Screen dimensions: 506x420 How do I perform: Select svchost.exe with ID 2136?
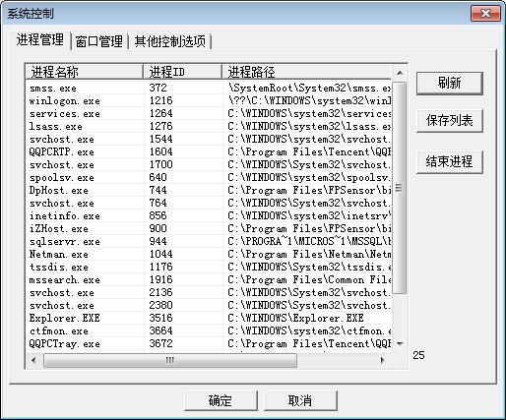(x=209, y=292)
